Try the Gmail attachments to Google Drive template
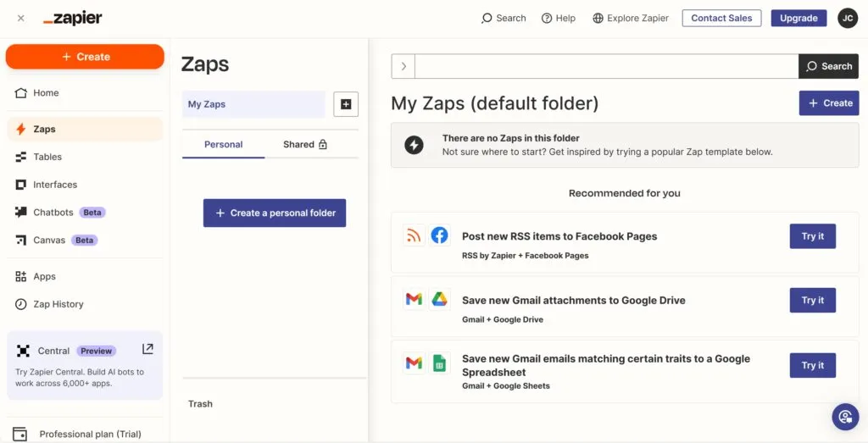 click(x=813, y=301)
